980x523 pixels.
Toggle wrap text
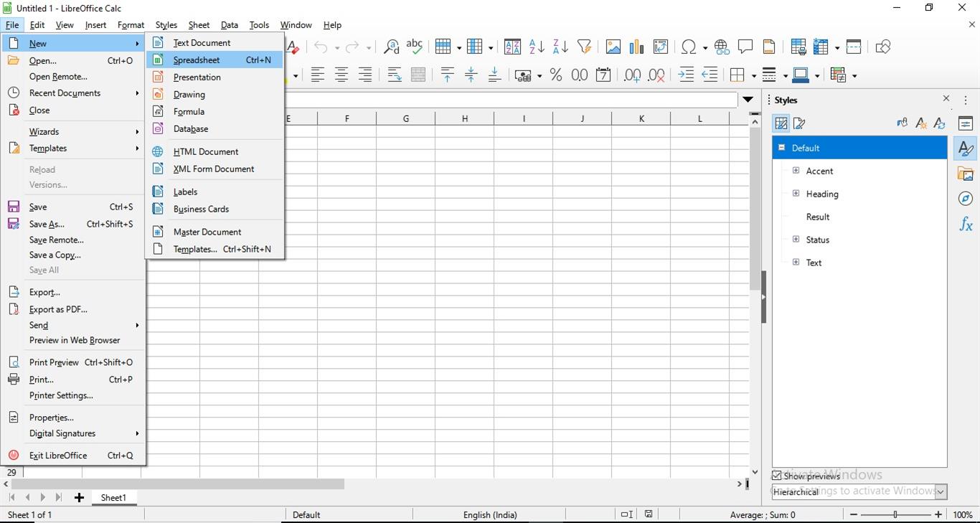394,75
